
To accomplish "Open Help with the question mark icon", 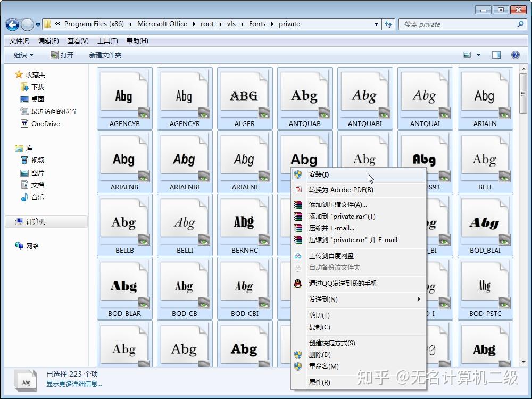I will [x=515, y=55].
